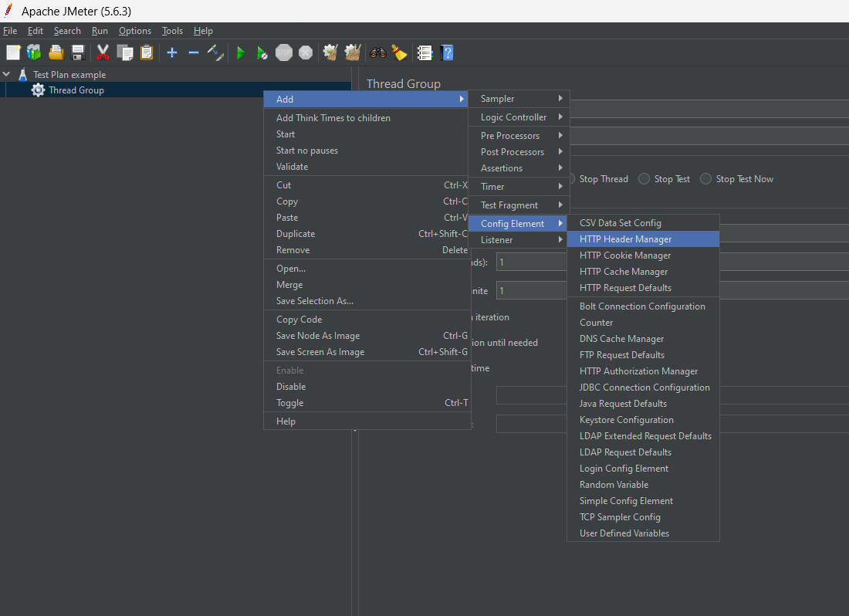Choose HTTP Header Manager config element
Viewport: 849px width, 616px height.
tap(643, 239)
